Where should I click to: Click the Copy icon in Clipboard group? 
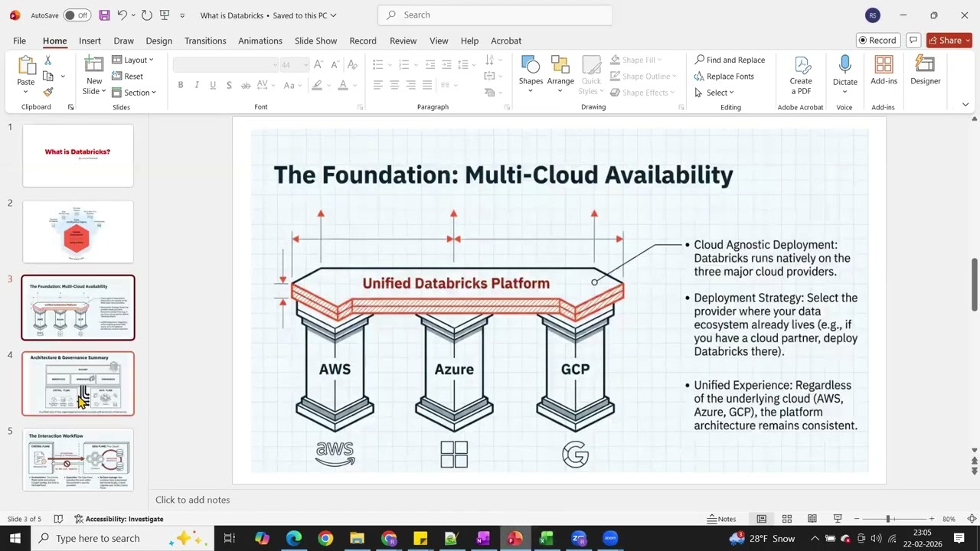point(48,76)
